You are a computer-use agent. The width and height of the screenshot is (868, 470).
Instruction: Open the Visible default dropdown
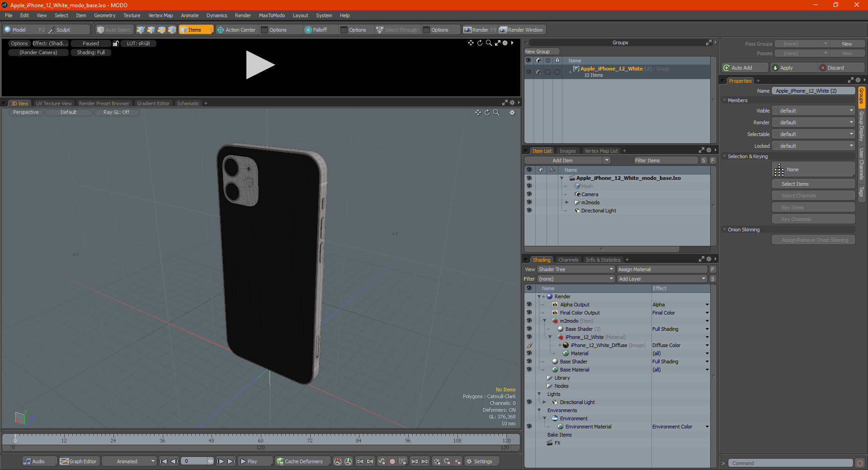tap(814, 111)
